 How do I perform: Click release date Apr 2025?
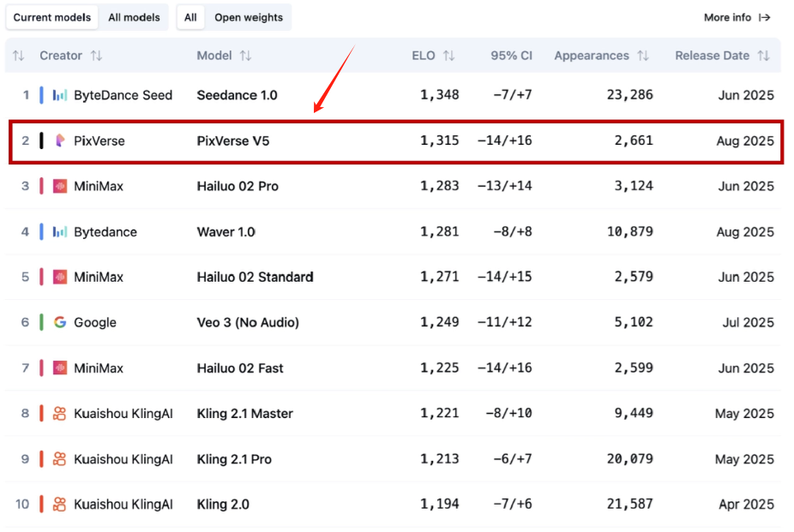746,505
